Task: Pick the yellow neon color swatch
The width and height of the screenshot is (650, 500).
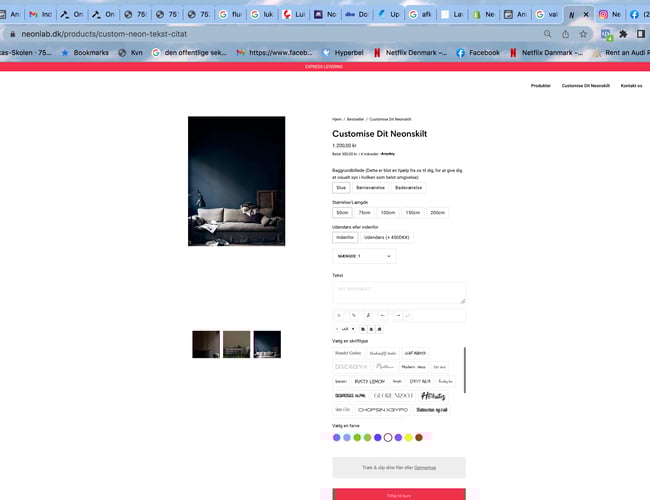Action: tap(409, 437)
